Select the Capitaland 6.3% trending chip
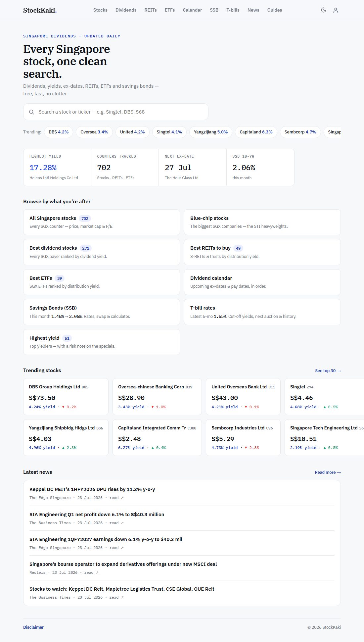The image size is (364, 642). 256,132
